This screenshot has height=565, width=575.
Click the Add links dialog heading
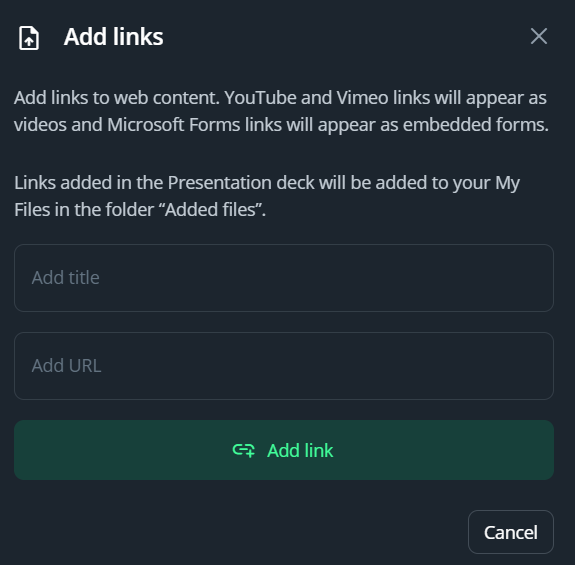(114, 37)
